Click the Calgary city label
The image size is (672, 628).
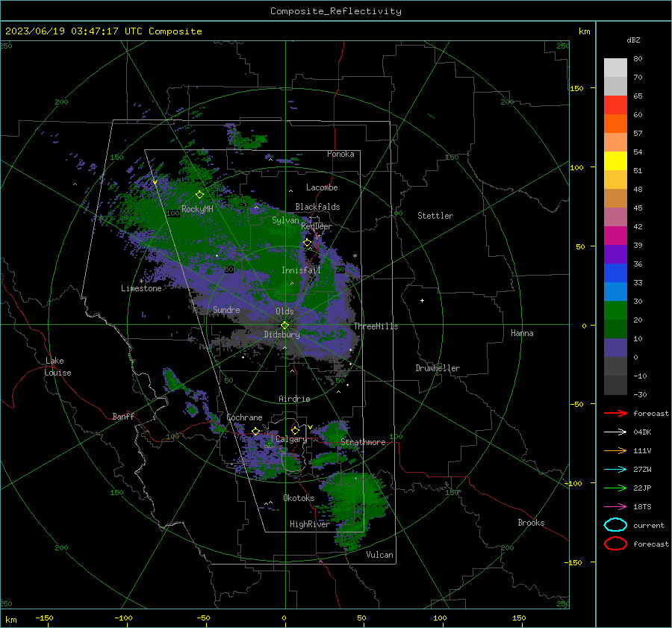(291, 439)
